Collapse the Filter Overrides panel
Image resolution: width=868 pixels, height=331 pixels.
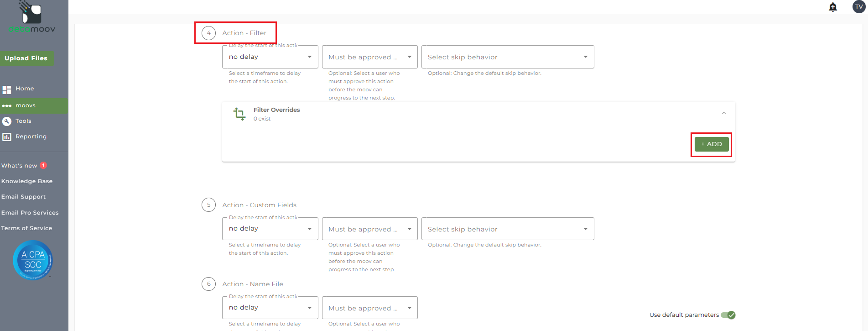724,113
